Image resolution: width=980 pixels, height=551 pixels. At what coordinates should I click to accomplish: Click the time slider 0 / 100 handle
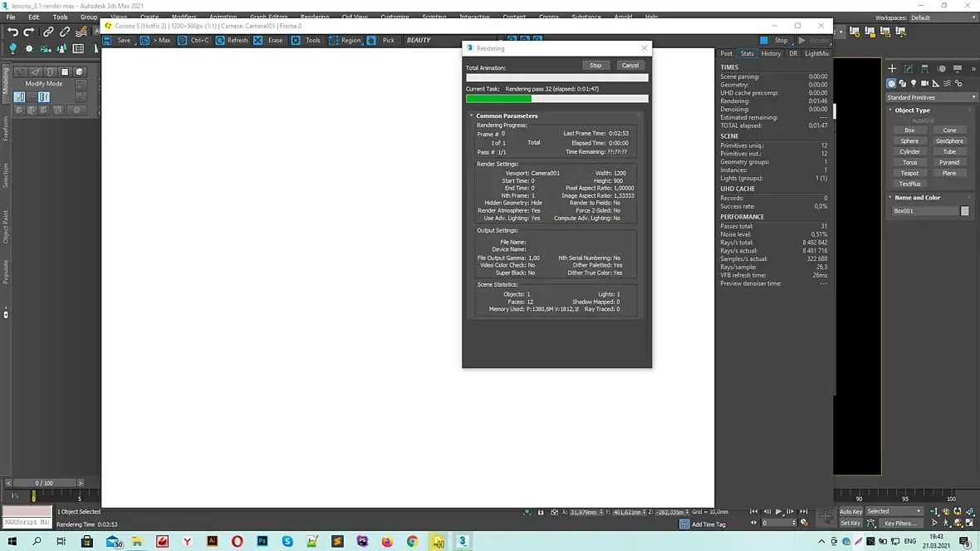point(44,483)
